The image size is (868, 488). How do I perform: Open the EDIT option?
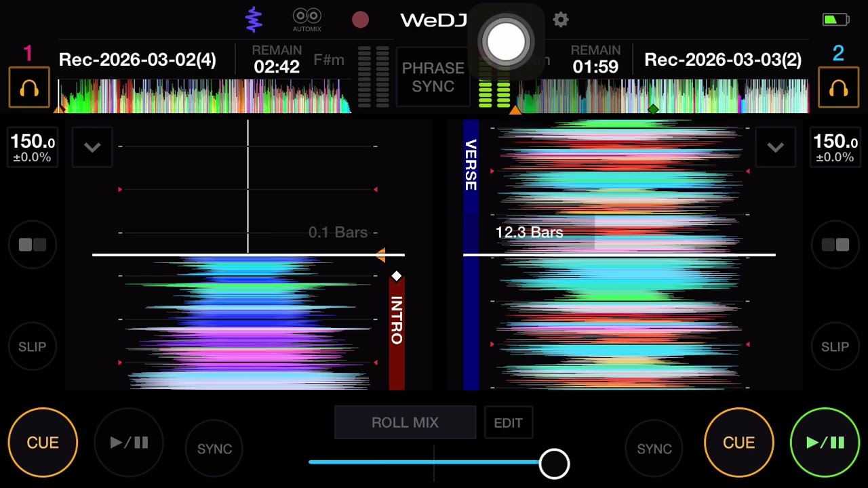508,423
